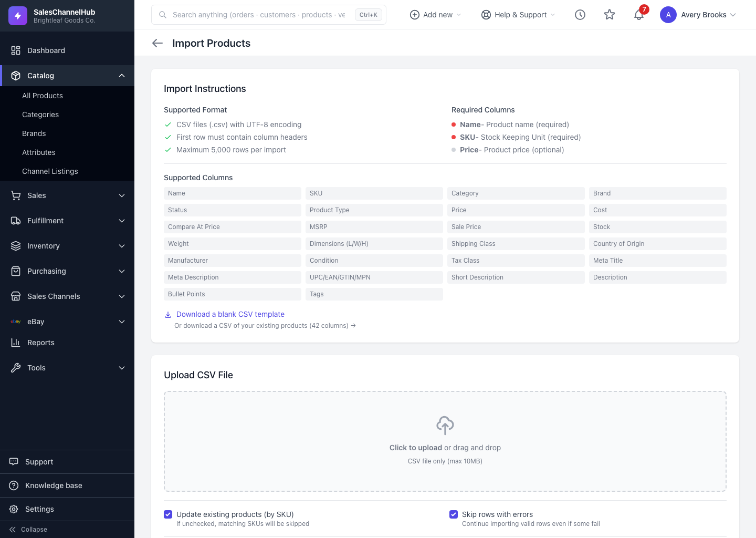Expand the Tools menu chevron

[122, 368]
